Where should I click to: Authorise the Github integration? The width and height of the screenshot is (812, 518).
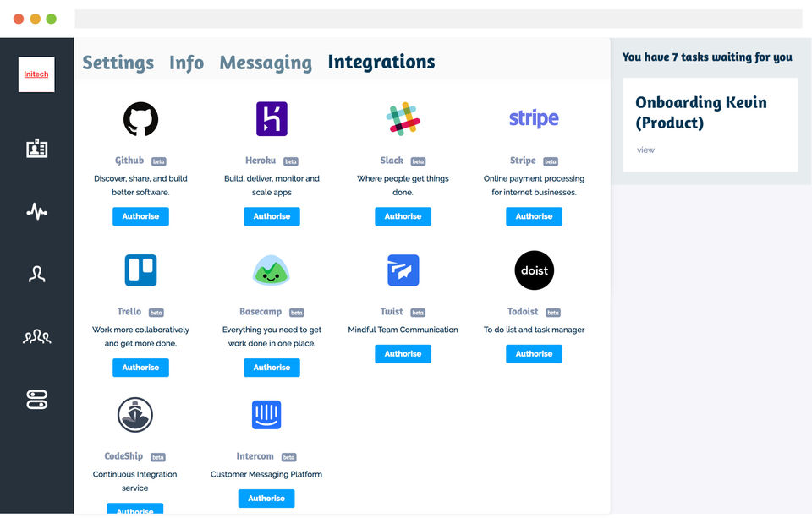point(140,216)
